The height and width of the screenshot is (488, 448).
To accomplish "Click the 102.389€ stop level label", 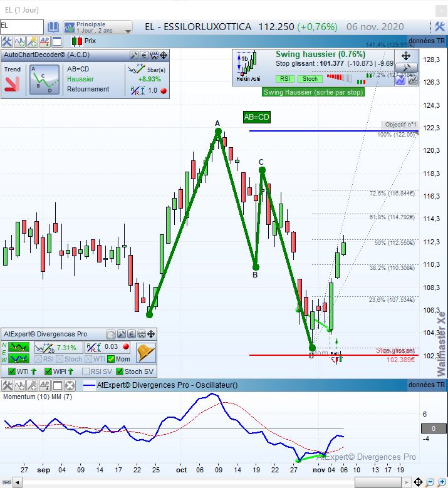I will pos(400,360).
